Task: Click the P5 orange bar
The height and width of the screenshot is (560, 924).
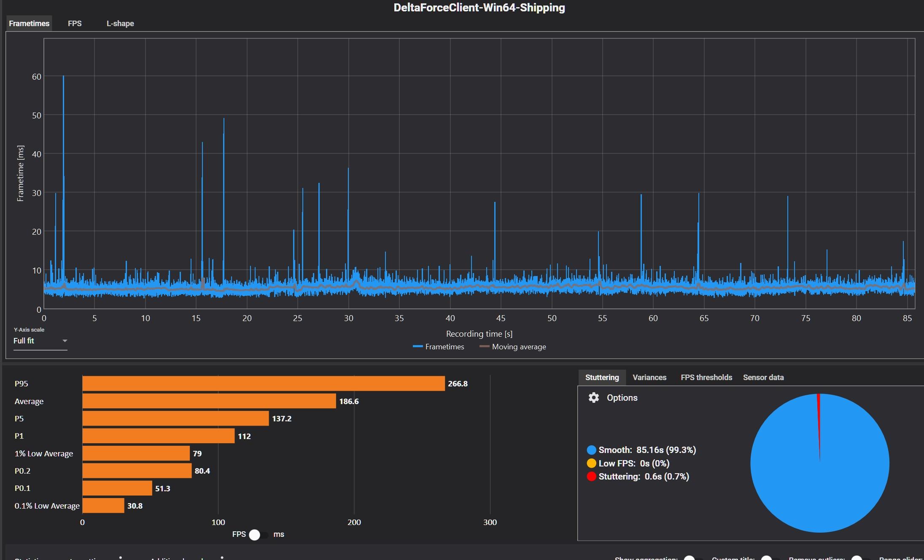Action: (x=175, y=418)
